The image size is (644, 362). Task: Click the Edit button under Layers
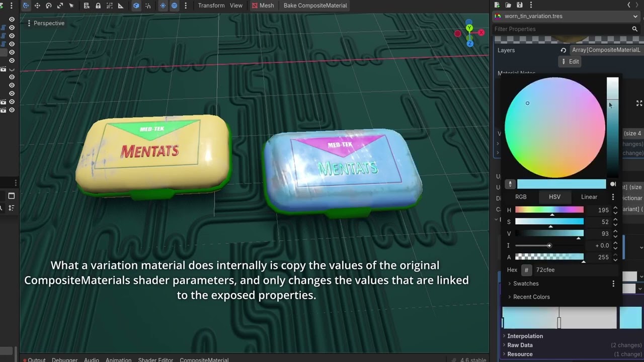coord(571,61)
